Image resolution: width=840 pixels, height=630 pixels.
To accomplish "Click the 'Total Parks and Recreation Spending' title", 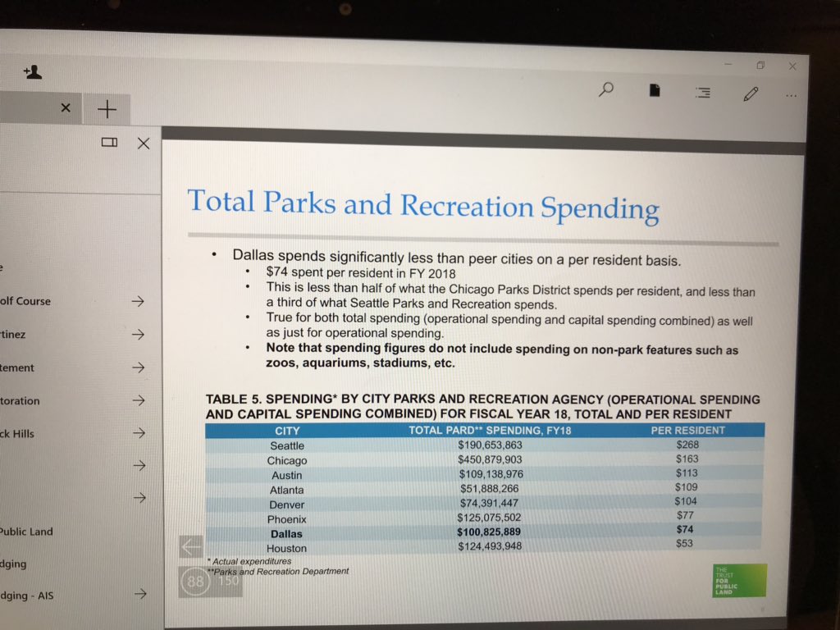I will [423, 205].
